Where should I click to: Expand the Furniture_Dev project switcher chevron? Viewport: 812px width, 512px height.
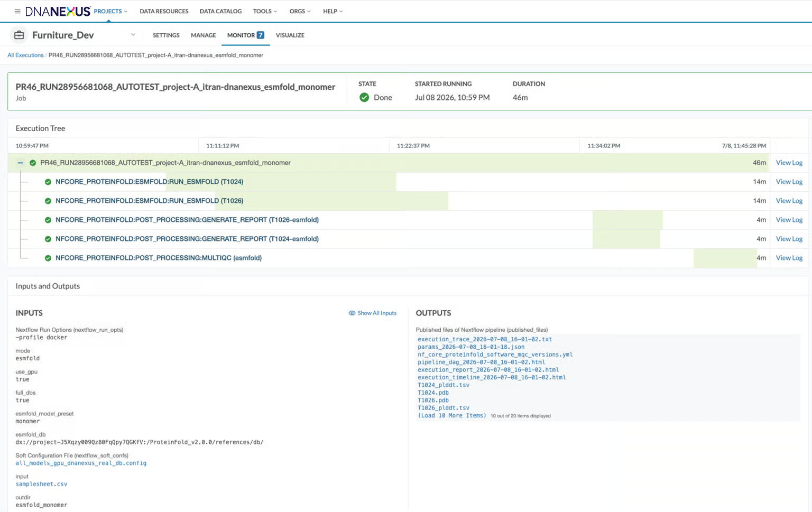[x=133, y=35]
